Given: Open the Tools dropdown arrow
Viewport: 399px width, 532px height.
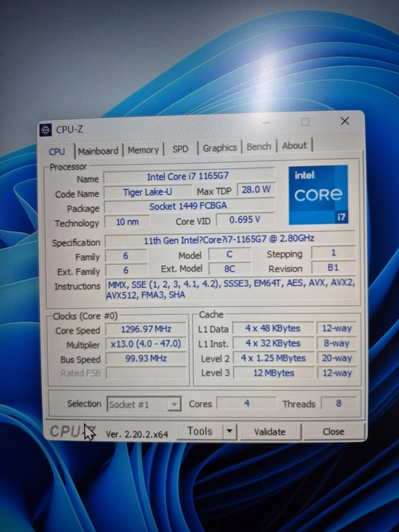Looking at the screenshot, I should (230, 431).
